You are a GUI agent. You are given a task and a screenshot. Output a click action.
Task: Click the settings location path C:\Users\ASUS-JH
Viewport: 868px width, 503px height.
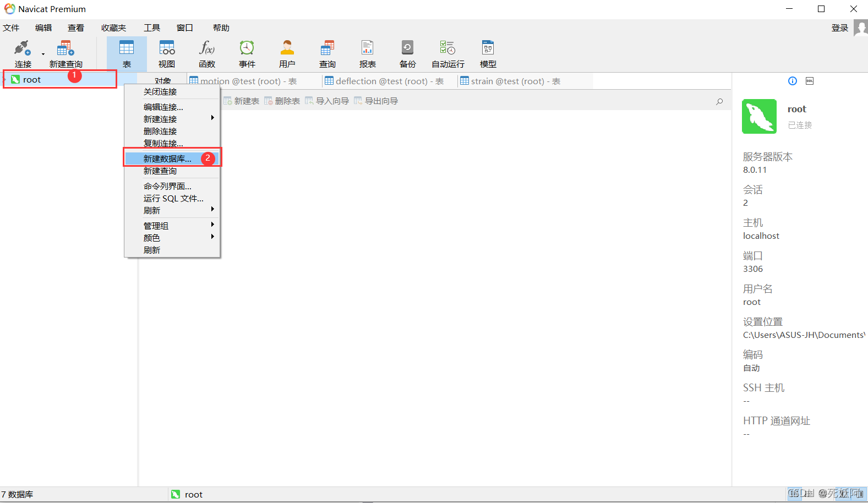(804, 335)
